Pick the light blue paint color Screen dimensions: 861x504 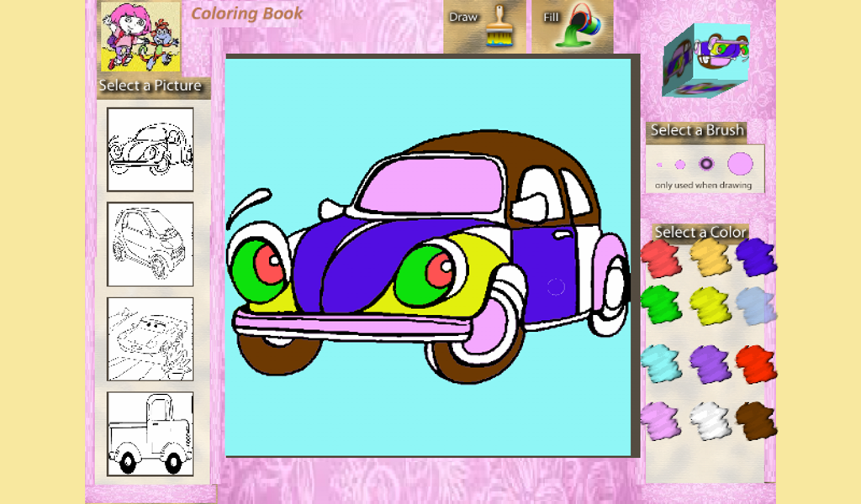click(756, 306)
